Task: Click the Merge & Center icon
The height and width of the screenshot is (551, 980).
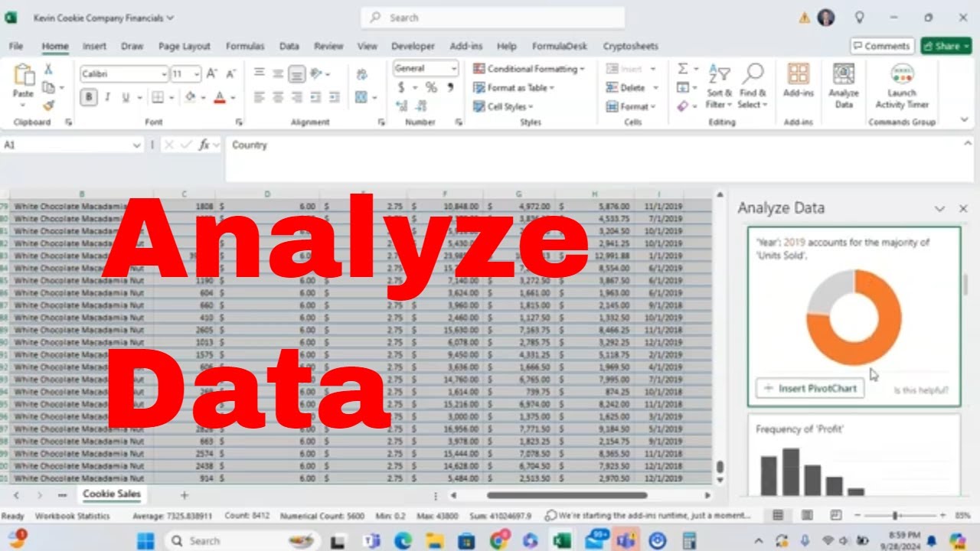Action: (x=361, y=97)
